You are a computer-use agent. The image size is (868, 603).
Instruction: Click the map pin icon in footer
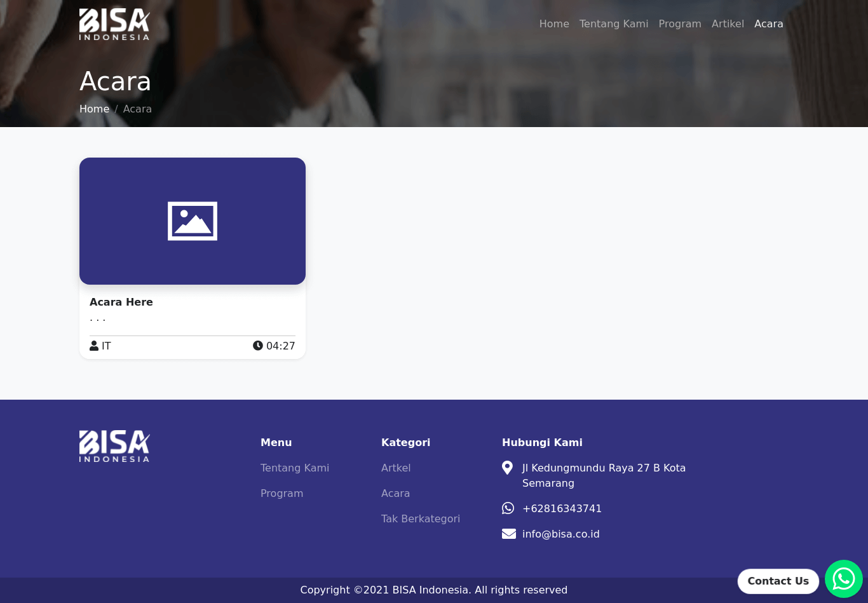507,468
